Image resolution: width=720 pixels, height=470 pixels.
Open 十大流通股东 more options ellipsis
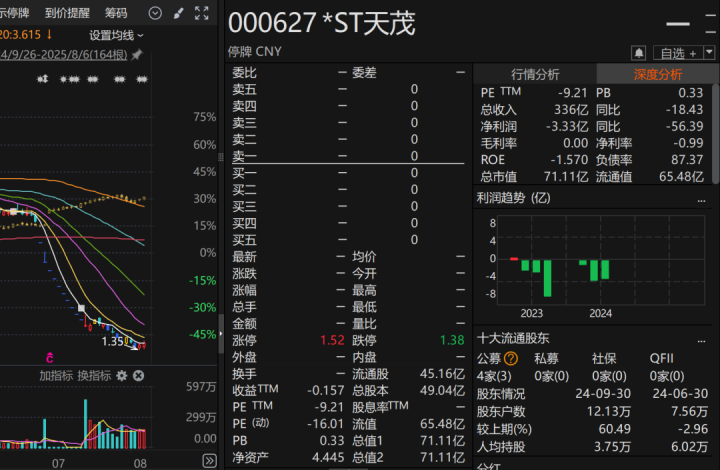pyautogui.click(x=701, y=341)
